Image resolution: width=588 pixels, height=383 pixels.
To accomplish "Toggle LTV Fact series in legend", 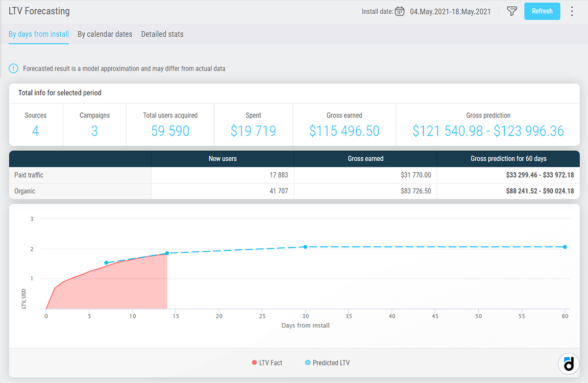I will [x=267, y=363].
